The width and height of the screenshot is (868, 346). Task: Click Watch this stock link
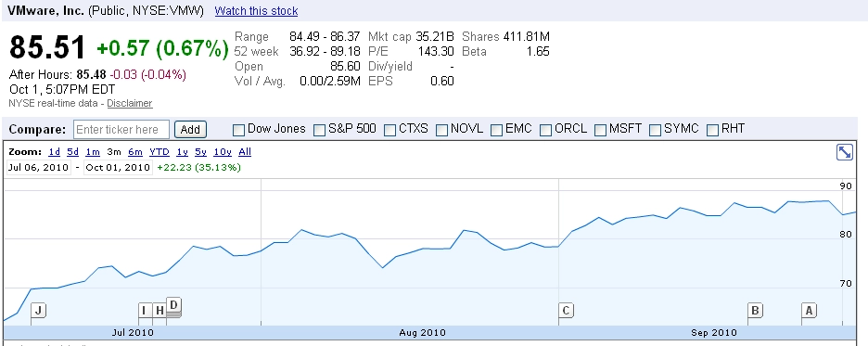click(256, 11)
